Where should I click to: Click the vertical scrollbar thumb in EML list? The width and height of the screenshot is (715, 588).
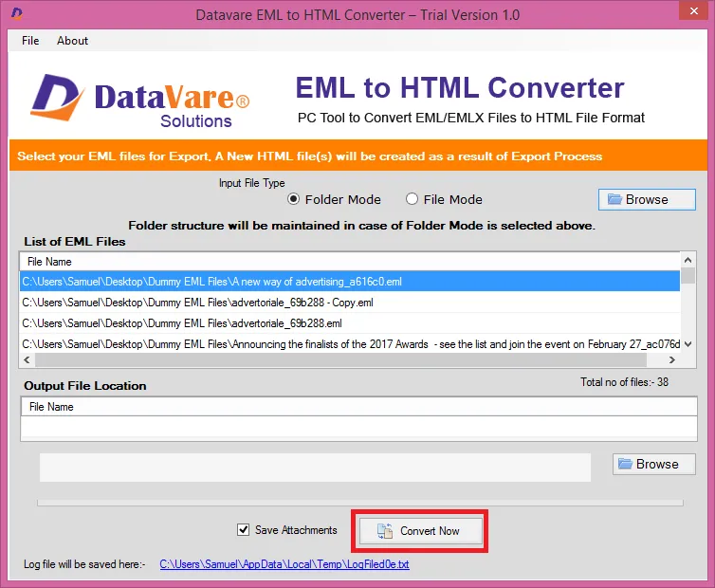pyautogui.click(x=687, y=276)
